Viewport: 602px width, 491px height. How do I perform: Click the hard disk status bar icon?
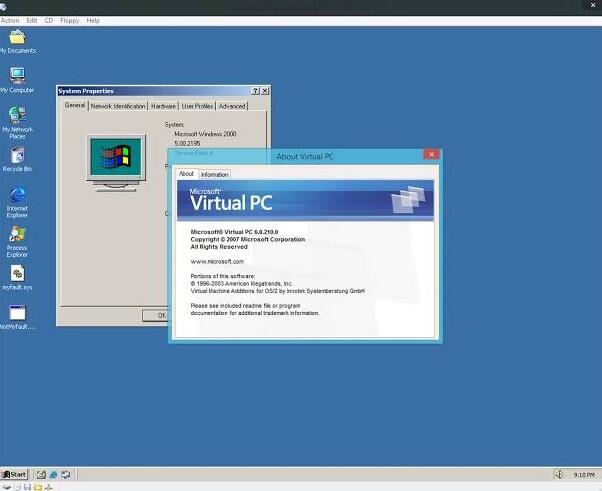point(7,487)
